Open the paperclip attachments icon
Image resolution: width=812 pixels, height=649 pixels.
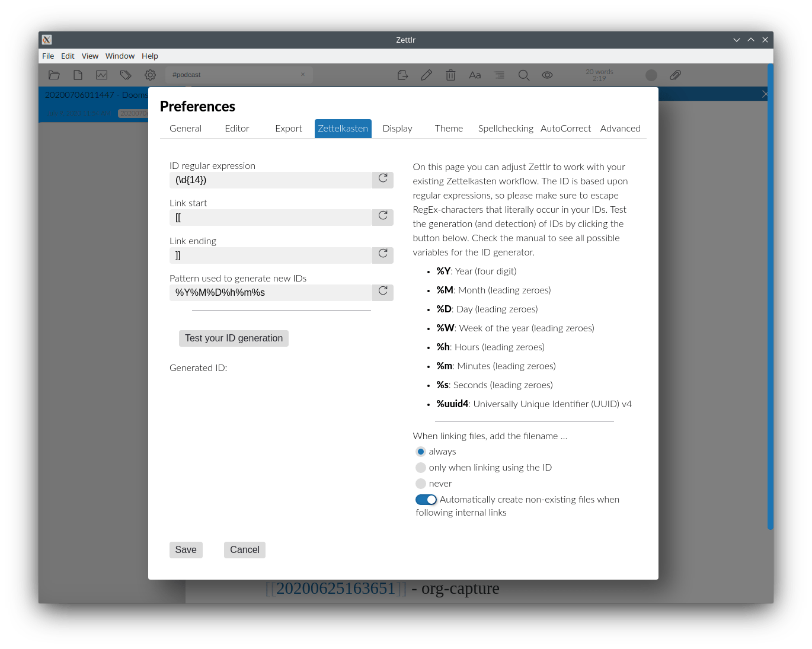(675, 75)
